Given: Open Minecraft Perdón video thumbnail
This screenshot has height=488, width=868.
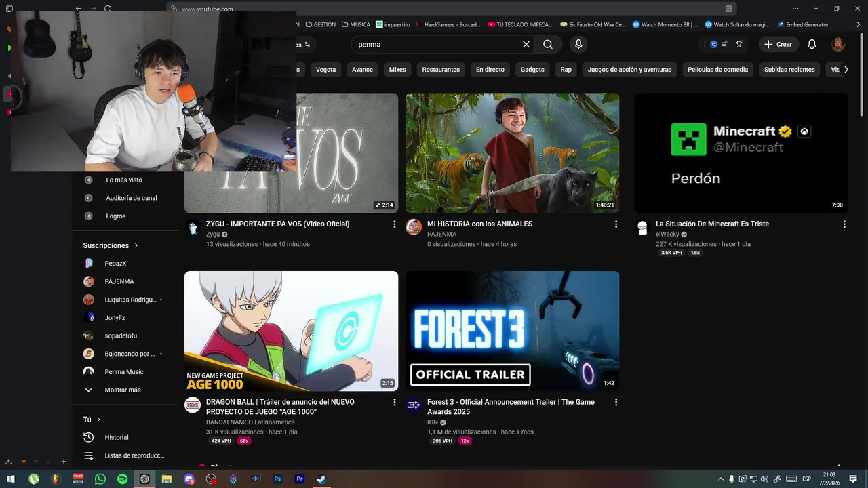Looking at the screenshot, I should pos(741,153).
